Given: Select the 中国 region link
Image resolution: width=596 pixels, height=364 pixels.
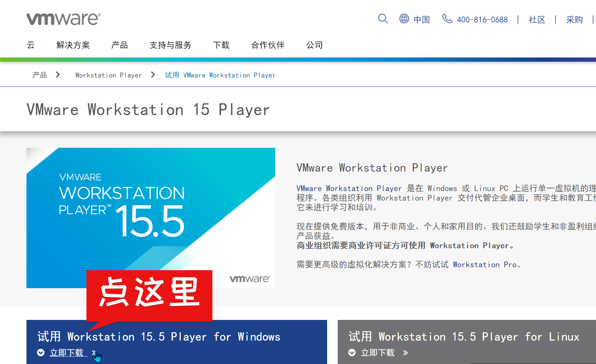Looking at the screenshot, I should coord(422,20).
